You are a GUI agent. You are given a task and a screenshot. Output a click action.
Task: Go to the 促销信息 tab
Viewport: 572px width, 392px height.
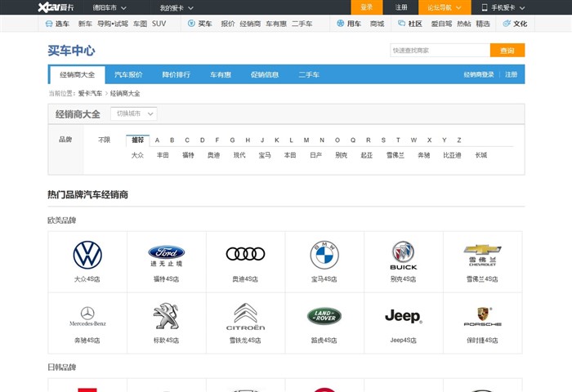click(x=265, y=75)
